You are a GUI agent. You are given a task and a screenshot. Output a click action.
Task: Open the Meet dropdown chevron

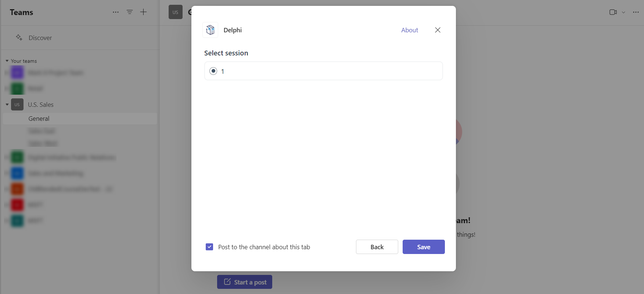point(623,12)
